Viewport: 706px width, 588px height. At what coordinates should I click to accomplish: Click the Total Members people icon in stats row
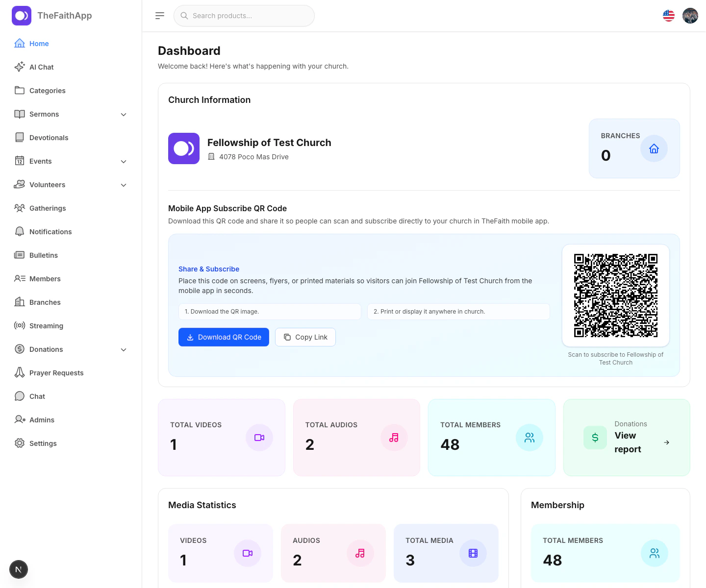(529, 438)
